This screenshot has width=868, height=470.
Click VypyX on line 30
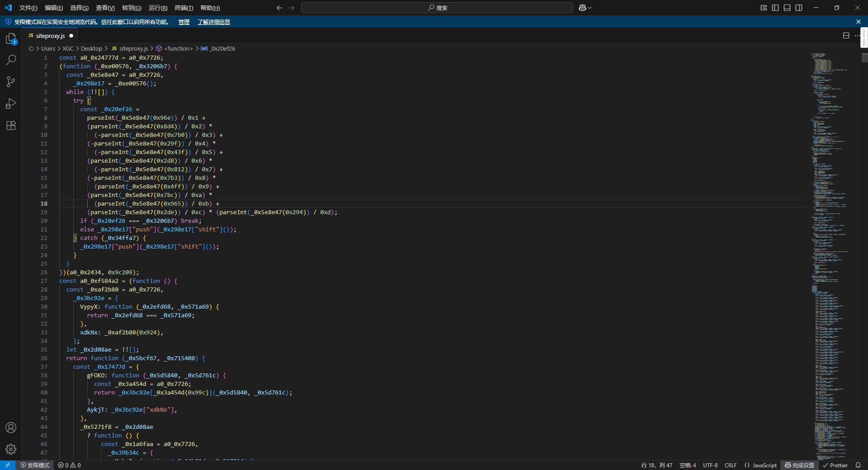pyautogui.click(x=89, y=307)
